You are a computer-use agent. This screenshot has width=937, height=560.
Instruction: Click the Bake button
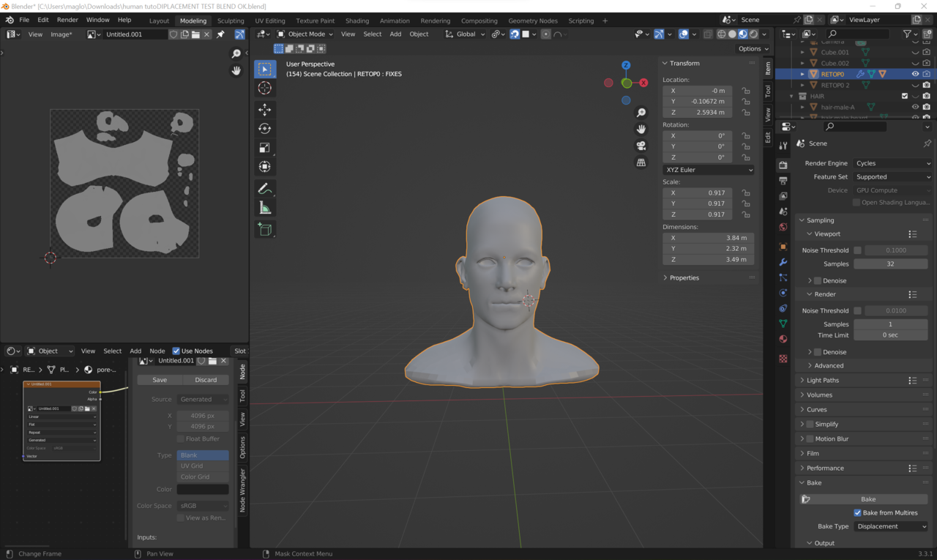point(868,499)
